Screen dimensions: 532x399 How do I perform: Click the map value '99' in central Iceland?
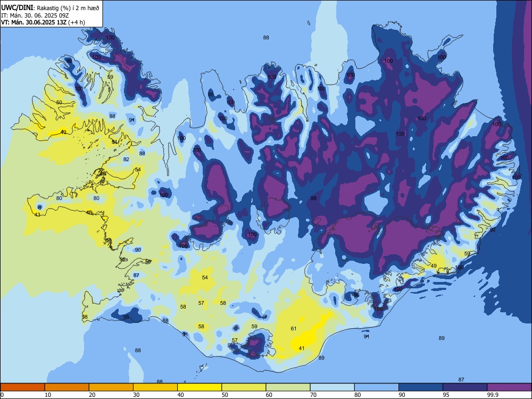pyautogui.click(x=313, y=198)
